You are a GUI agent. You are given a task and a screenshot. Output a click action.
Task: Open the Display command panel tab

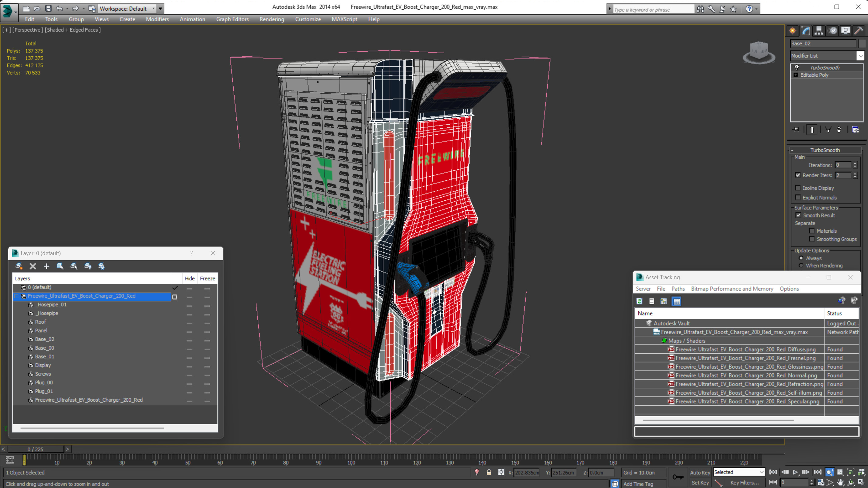[x=845, y=31]
